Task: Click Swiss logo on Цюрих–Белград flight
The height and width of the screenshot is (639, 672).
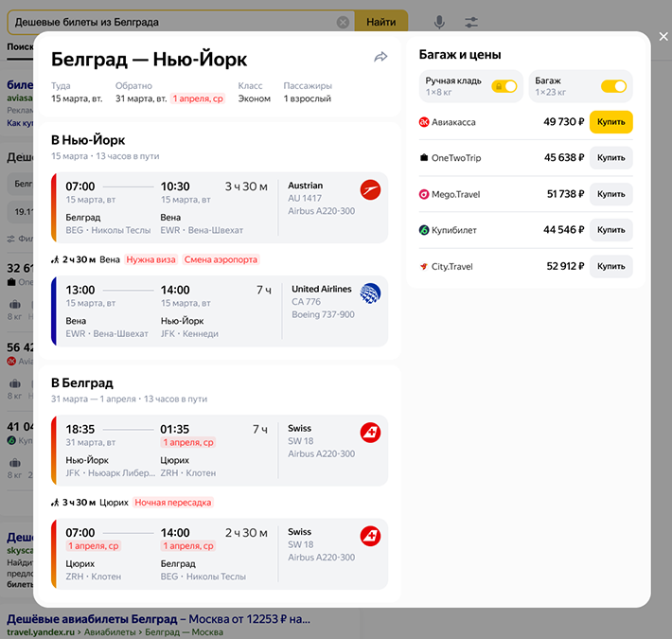Action: (370, 536)
